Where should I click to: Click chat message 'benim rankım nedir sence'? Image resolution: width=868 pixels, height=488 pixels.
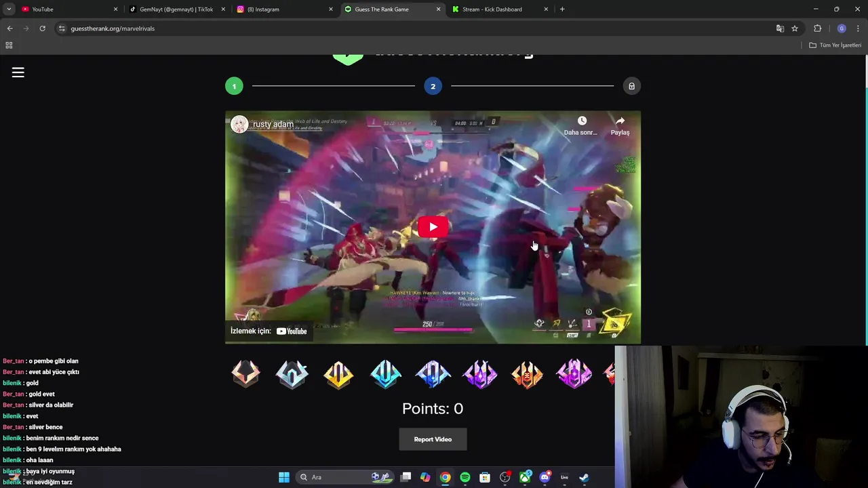click(x=62, y=439)
